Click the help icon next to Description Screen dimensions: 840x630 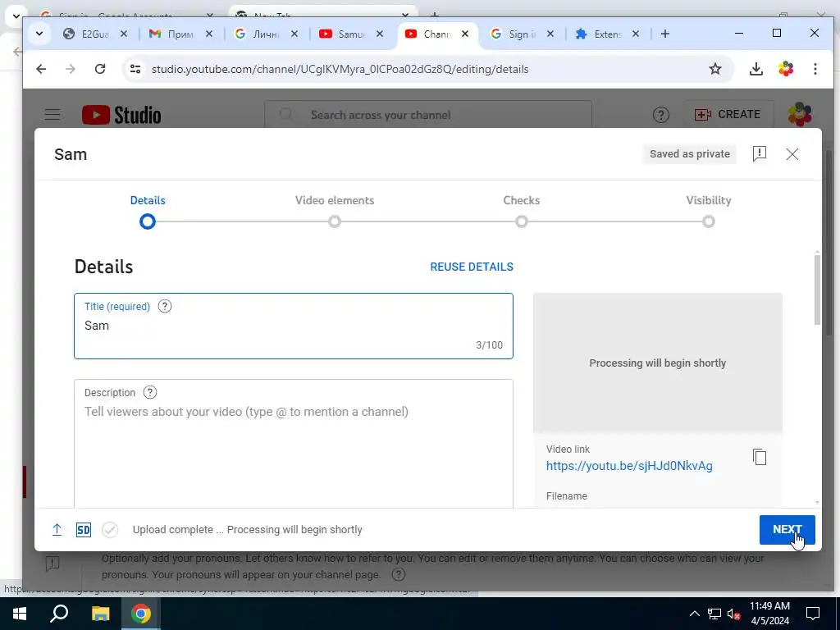point(150,392)
